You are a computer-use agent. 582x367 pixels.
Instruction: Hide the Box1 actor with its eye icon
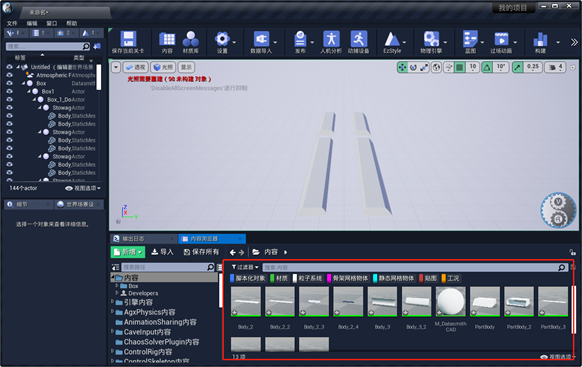(9, 91)
